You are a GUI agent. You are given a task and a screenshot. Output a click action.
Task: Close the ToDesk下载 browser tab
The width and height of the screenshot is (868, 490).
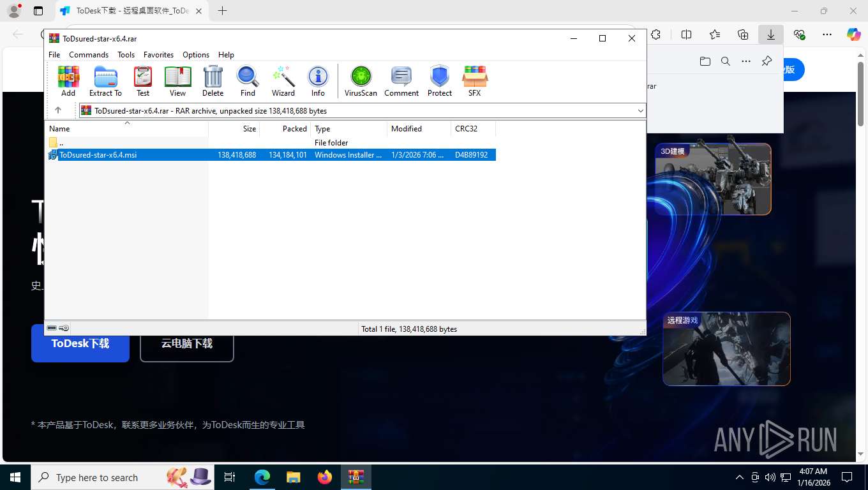[x=200, y=11]
